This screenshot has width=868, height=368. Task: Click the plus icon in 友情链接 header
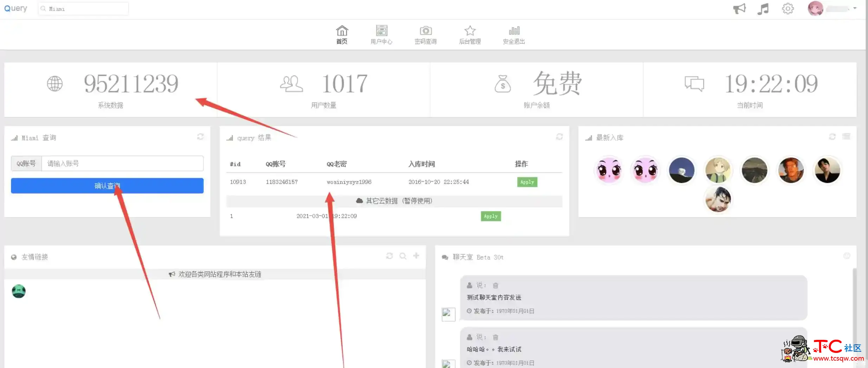(x=416, y=255)
